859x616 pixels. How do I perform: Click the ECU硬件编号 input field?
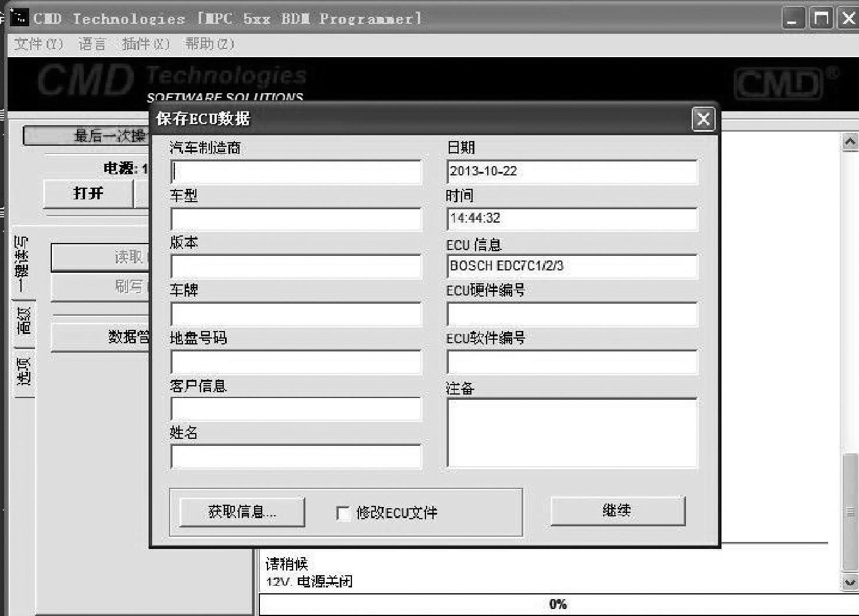[x=572, y=314]
